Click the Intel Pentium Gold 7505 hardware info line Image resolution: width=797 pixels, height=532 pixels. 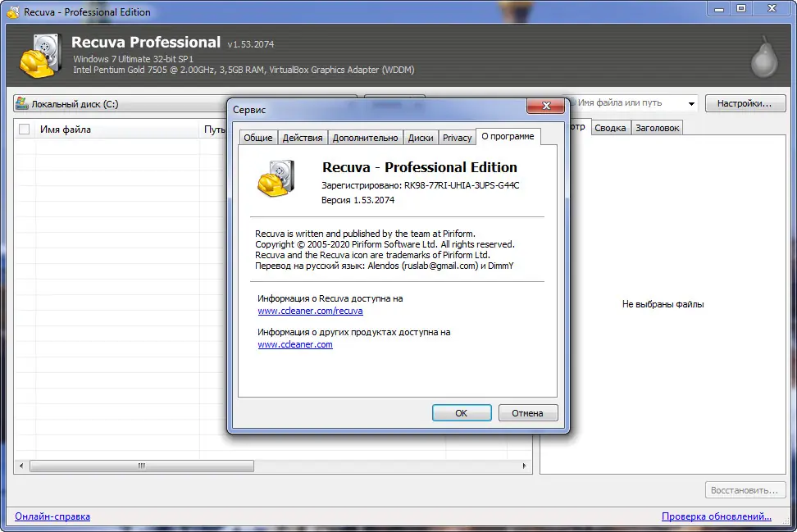click(244, 70)
